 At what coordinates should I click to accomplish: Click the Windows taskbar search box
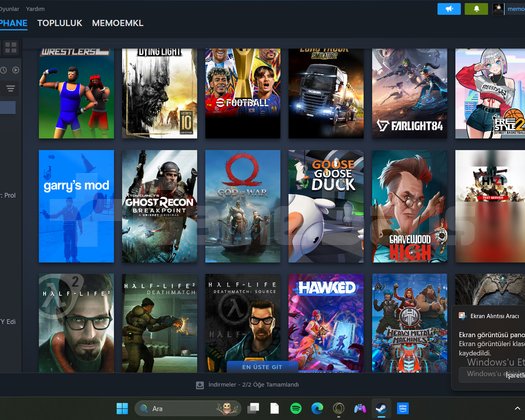[x=188, y=408]
